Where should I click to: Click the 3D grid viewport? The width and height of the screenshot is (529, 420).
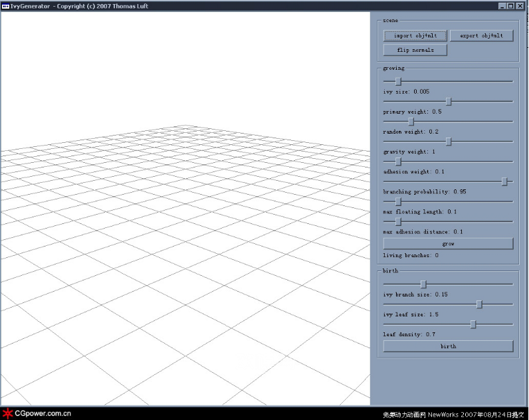tap(185, 209)
